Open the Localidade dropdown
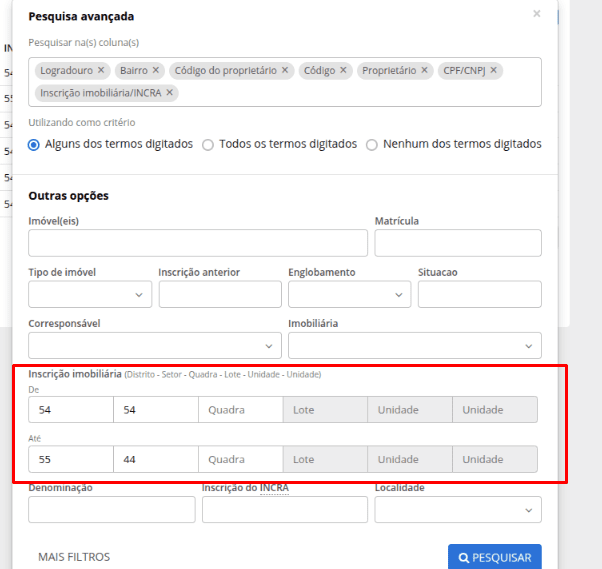The image size is (602, 569). (x=458, y=510)
